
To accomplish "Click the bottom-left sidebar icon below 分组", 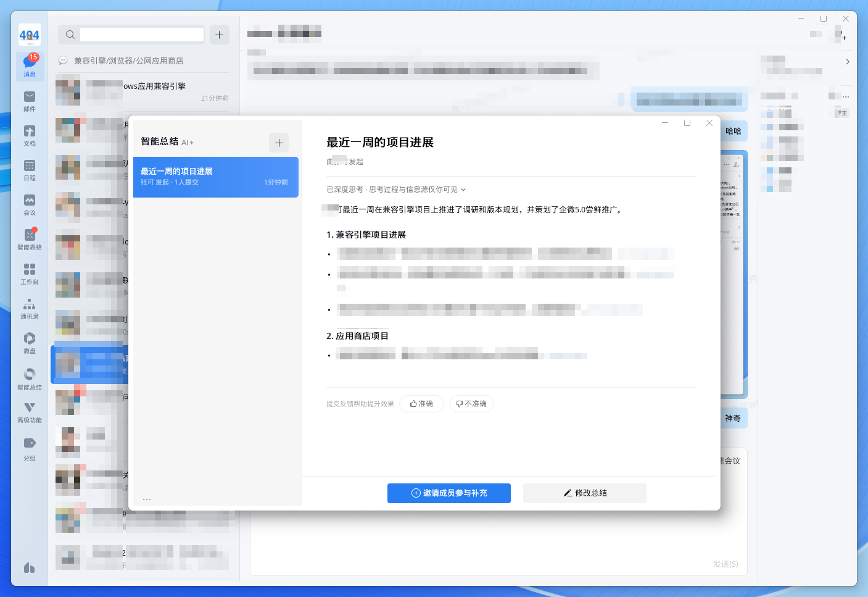I will tap(29, 567).
